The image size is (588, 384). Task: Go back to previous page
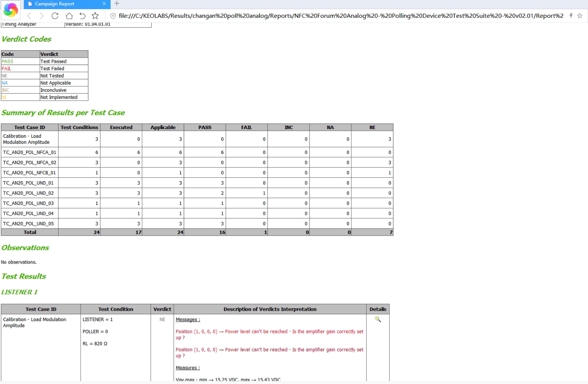point(29,16)
